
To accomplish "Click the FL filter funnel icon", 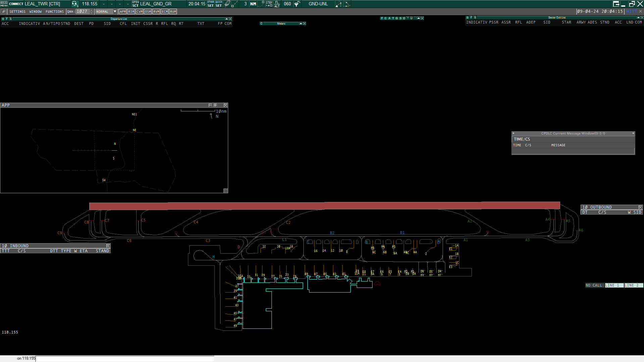I will (297, 4).
